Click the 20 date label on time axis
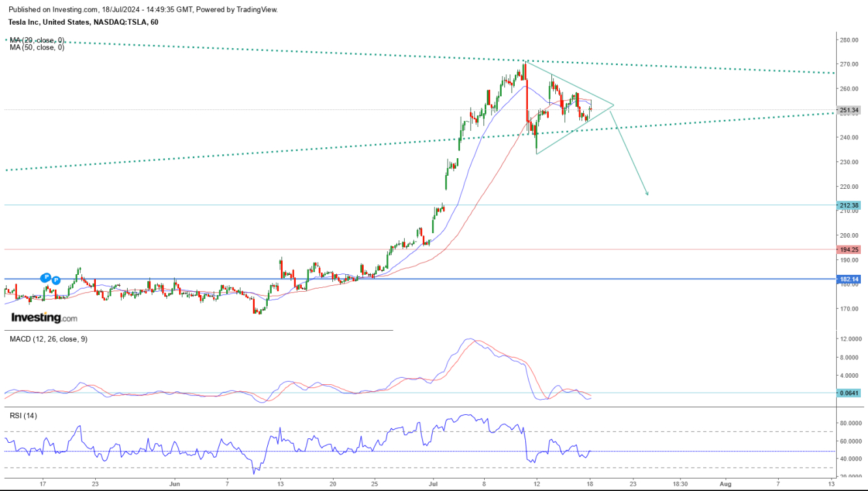The width and height of the screenshot is (868, 491). tap(333, 484)
